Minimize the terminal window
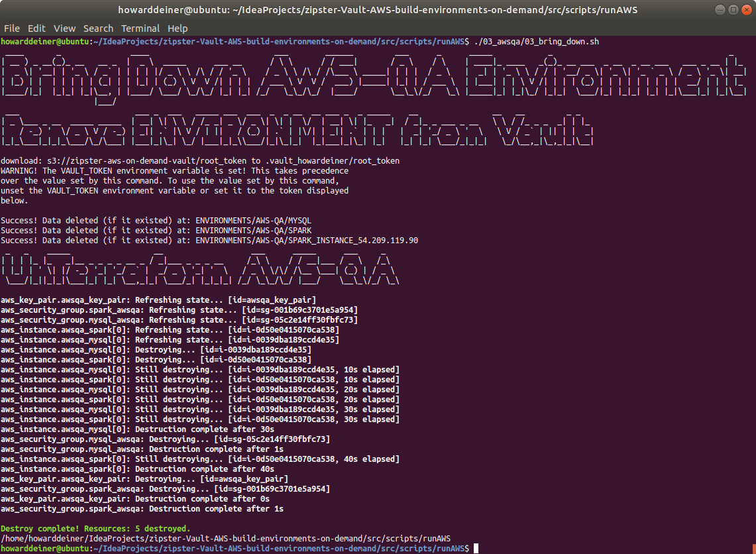The image size is (756, 554). [720, 10]
